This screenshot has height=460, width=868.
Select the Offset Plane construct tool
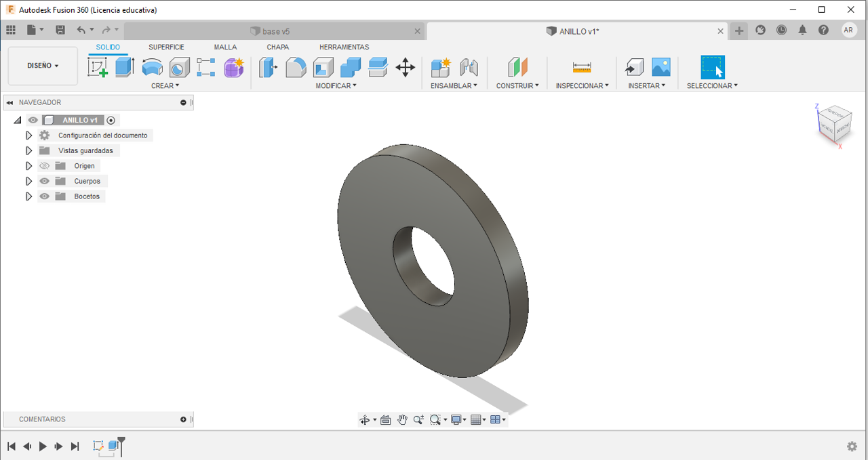coord(517,67)
